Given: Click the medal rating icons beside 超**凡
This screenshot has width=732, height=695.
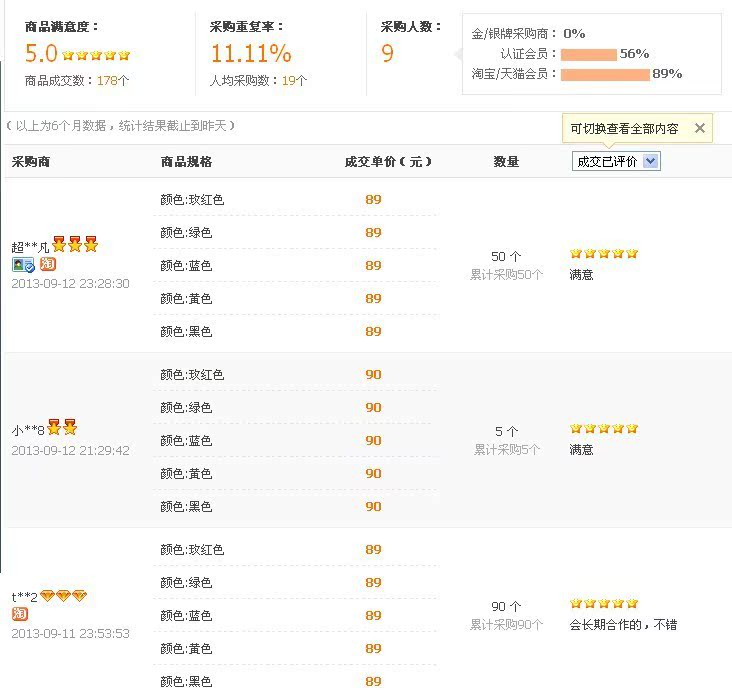Looking at the screenshot, I should coord(75,245).
